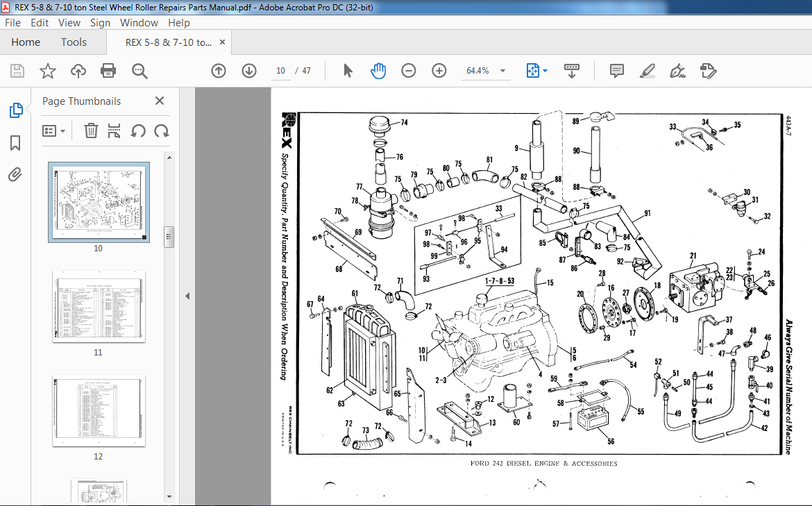The height and width of the screenshot is (506, 812).
Task: Select the Highlight text pen tool
Action: tap(648, 70)
